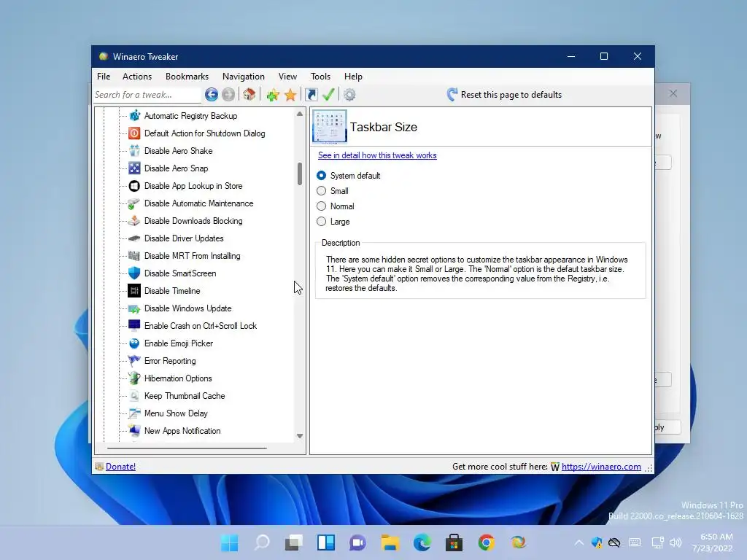Open the Bookmarks menu

187,76
